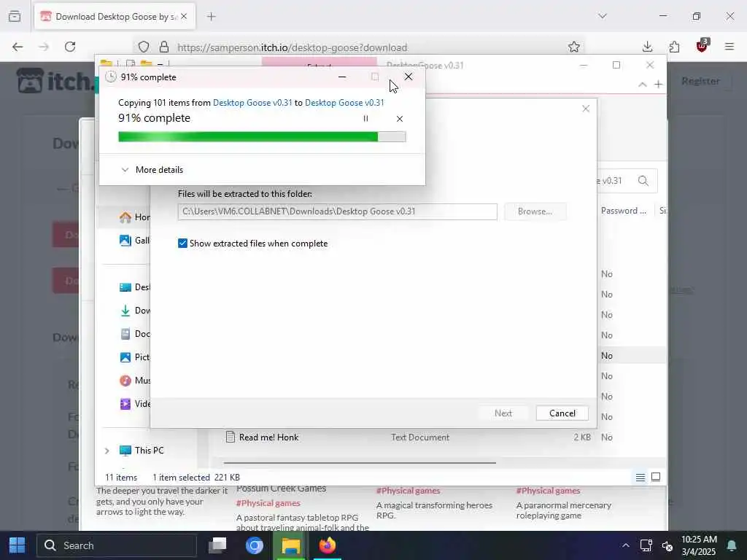The height and width of the screenshot is (560, 747).
Task: Expand More details in copy dialog
Action: 152,169
